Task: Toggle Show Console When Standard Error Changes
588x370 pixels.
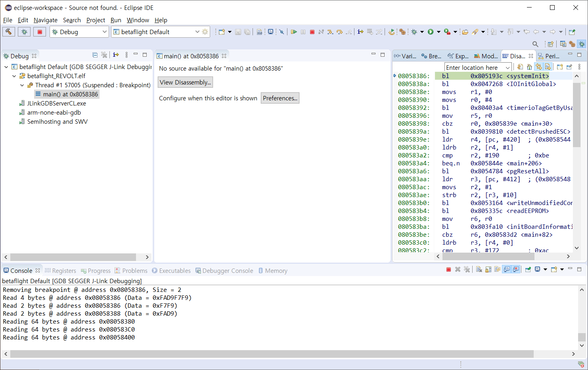Action: tap(516, 270)
